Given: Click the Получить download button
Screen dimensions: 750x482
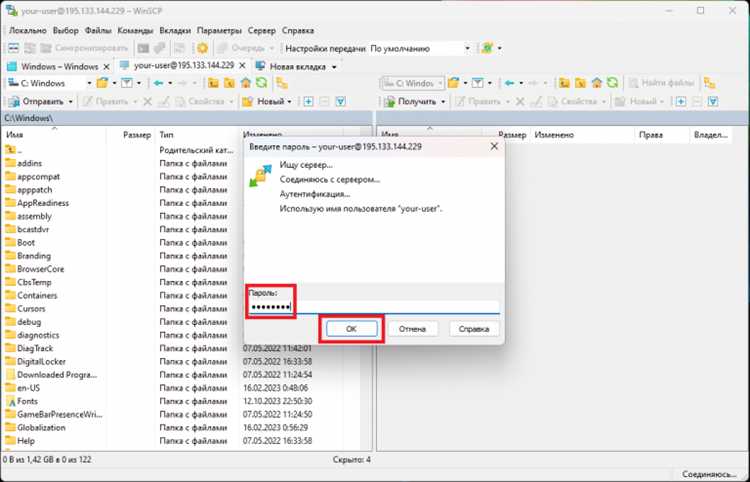Looking at the screenshot, I should [x=410, y=101].
